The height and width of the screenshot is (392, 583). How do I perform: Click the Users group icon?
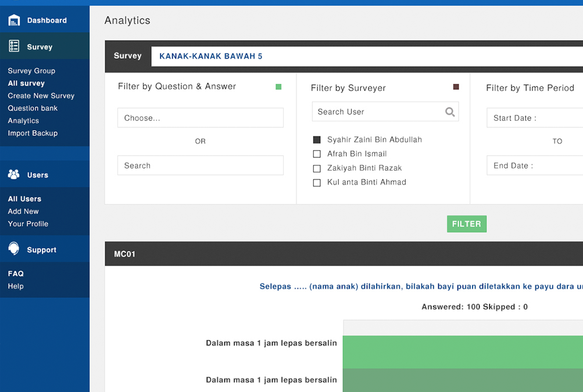click(x=14, y=174)
